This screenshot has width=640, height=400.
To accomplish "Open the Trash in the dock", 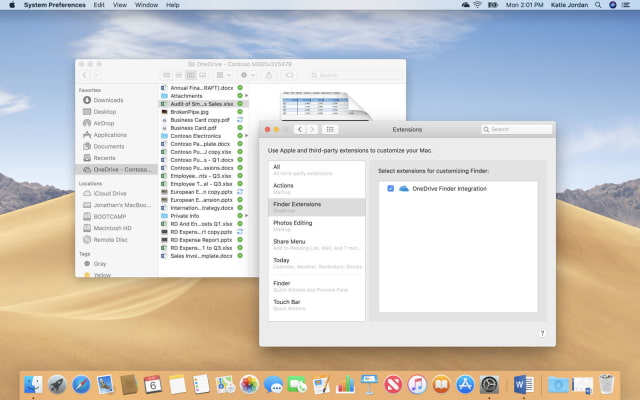I will (x=607, y=384).
